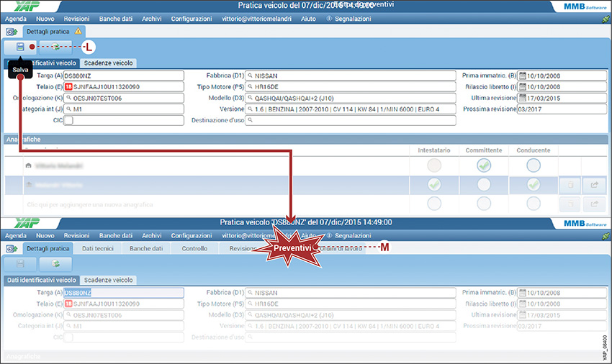Viewport: 612px width, 364px height.
Task: Open the Ultima revisione calendar icon in top window
Action: coord(522,98)
